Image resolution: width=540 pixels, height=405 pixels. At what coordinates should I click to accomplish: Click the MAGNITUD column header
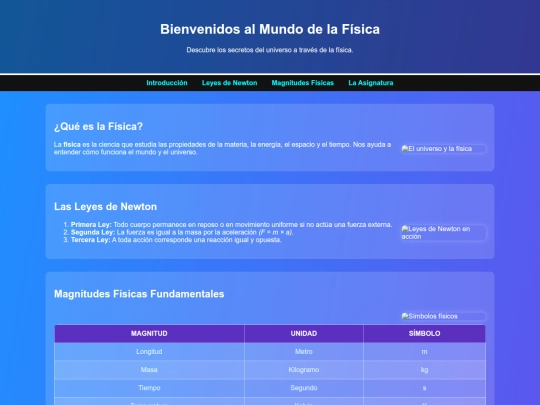tap(149, 333)
